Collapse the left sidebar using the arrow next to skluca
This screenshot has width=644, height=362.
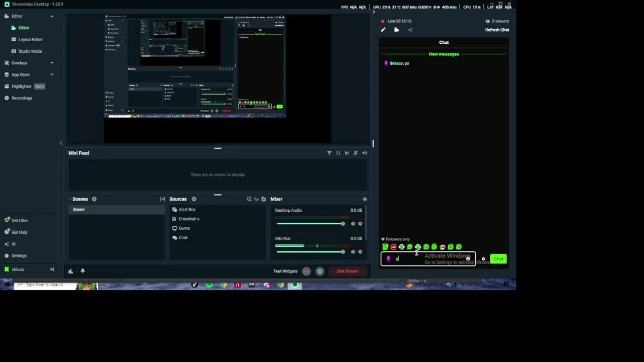(x=52, y=269)
